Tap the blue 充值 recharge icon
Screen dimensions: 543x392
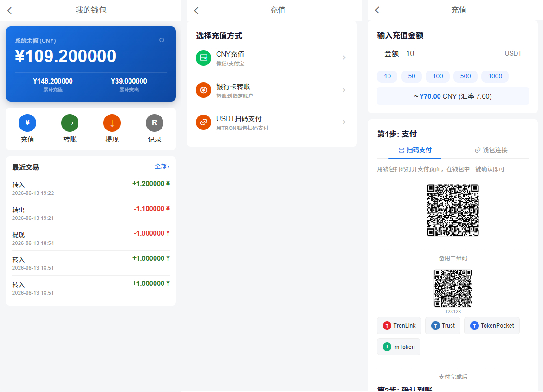pyautogui.click(x=27, y=123)
